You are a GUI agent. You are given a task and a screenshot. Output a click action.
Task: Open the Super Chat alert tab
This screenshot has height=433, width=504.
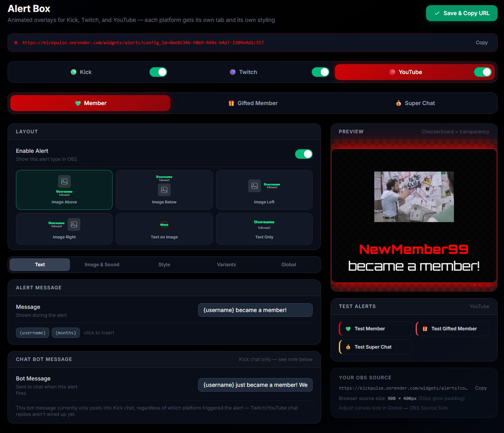(415, 103)
